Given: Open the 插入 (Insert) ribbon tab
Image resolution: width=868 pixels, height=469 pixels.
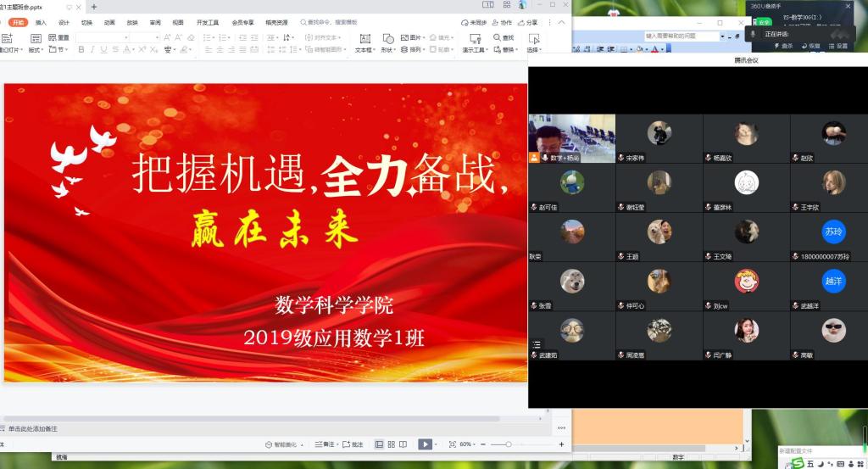Looking at the screenshot, I should click(41, 23).
